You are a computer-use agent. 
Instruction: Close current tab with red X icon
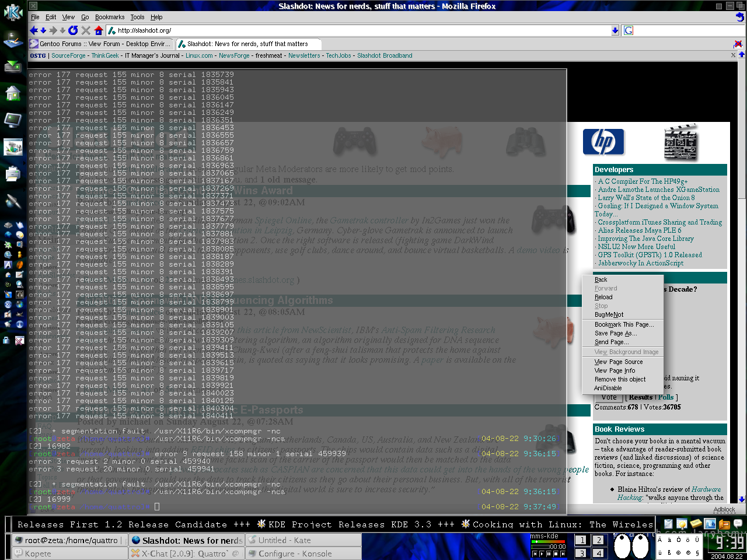[x=738, y=44]
